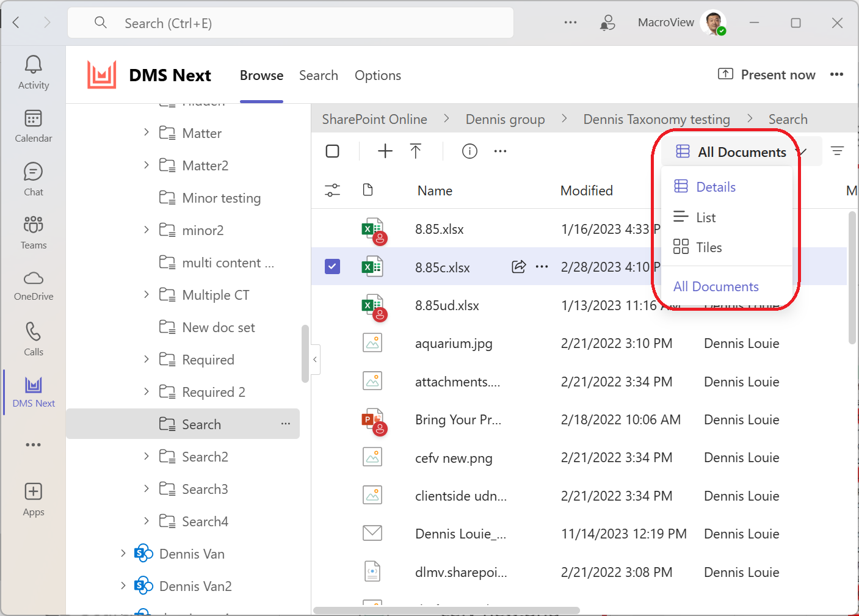Screen dimensions: 859x616
Task: Open the All Documents view dropdown
Action: 741,151
